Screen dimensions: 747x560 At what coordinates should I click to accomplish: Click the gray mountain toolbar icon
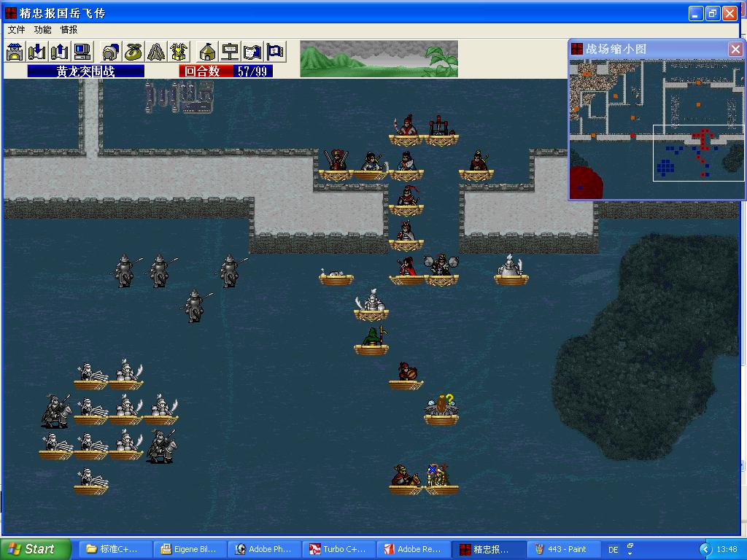point(156,52)
